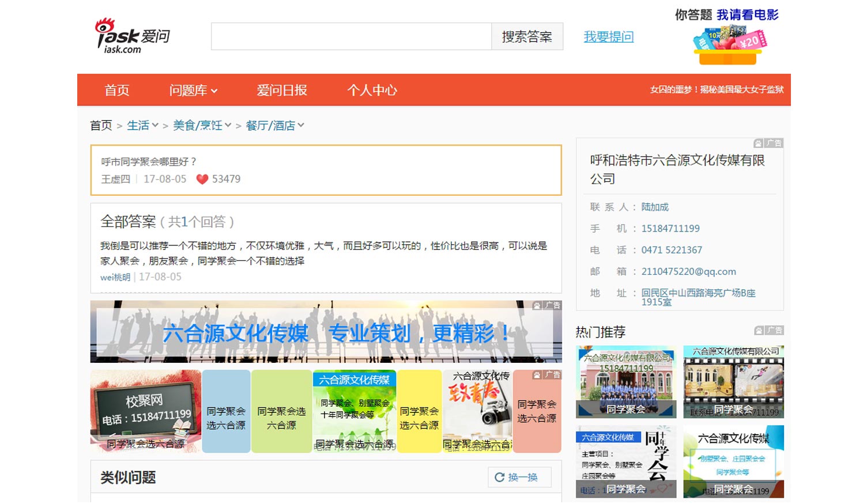Click the iAsk 爱问 logo
Viewport: 867px width, 504px height.
(x=133, y=36)
